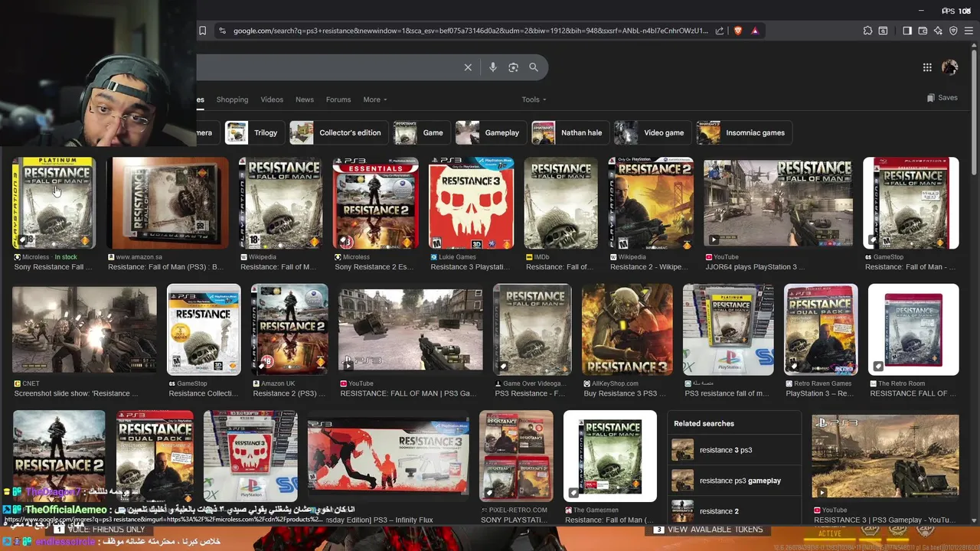Open the Amazon UK Resistance 2 thumbnail
Viewport: 980px width, 551px height.
click(289, 330)
